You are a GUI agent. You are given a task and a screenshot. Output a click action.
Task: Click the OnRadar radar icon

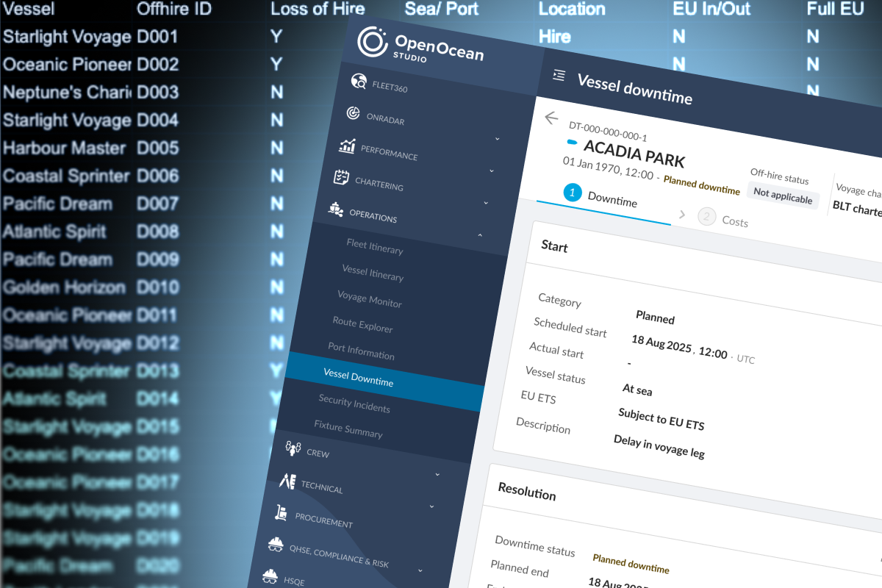point(354,114)
